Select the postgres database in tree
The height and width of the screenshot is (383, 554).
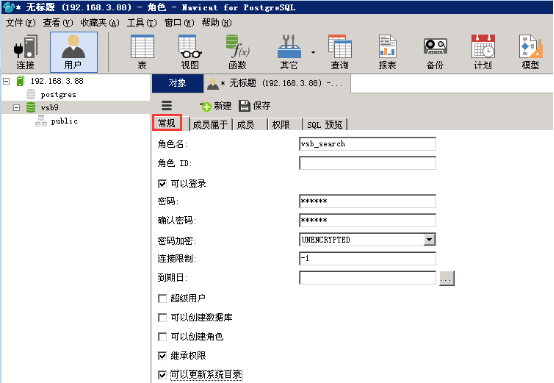(x=58, y=94)
